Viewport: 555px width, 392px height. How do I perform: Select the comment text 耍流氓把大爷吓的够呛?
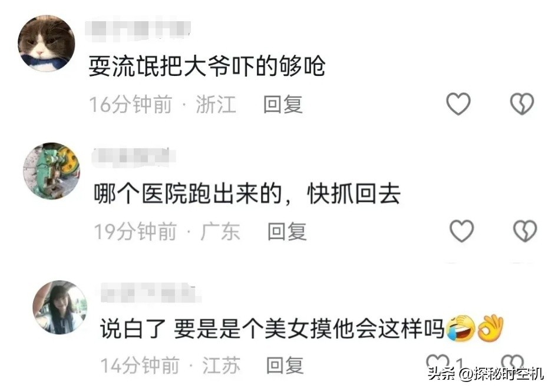[x=207, y=66]
